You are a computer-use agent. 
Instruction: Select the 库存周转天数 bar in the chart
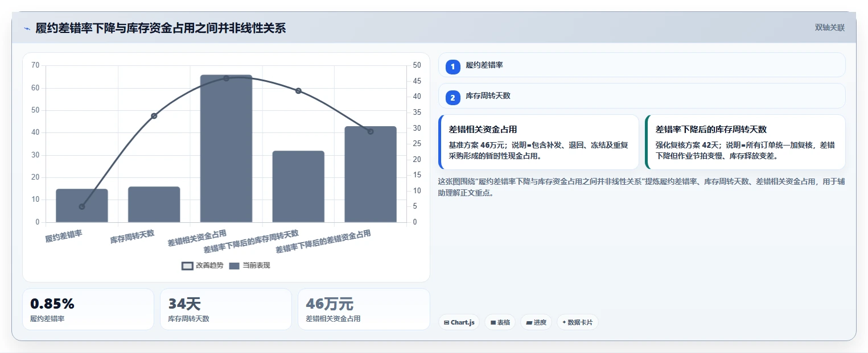154,205
